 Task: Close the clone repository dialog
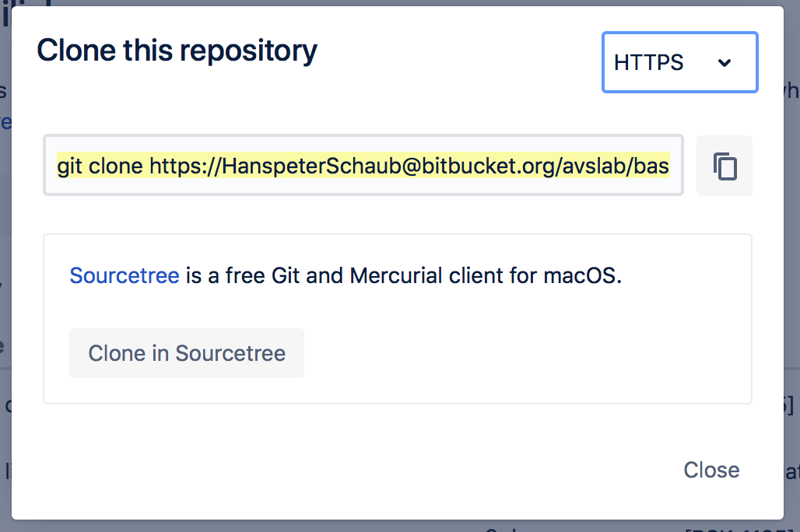pyautogui.click(x=711, y=470)
